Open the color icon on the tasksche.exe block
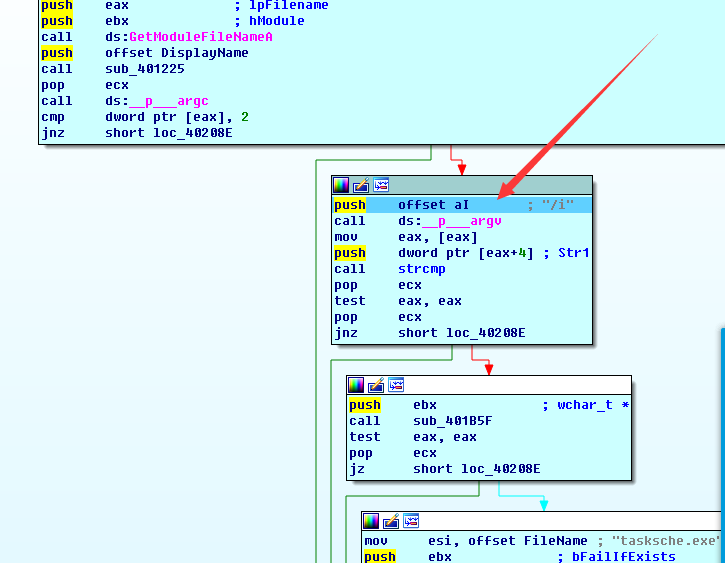This screenshot has width=725, height=563. [371, 521]
